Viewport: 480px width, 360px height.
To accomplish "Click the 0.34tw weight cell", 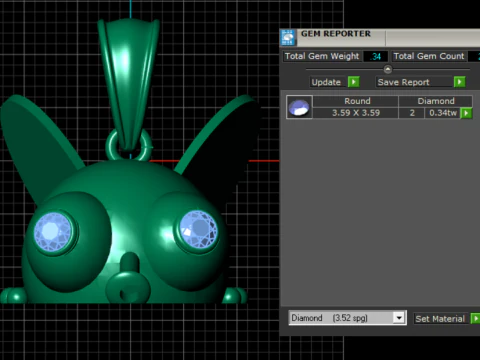I will (x=443, y=113).
